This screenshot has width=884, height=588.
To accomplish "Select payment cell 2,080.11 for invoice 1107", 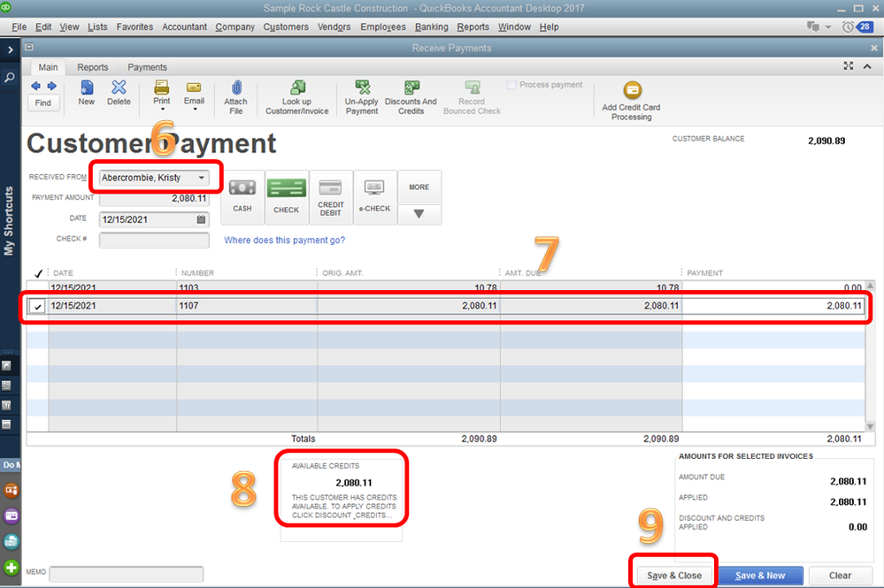I will (x=773, y=306).
